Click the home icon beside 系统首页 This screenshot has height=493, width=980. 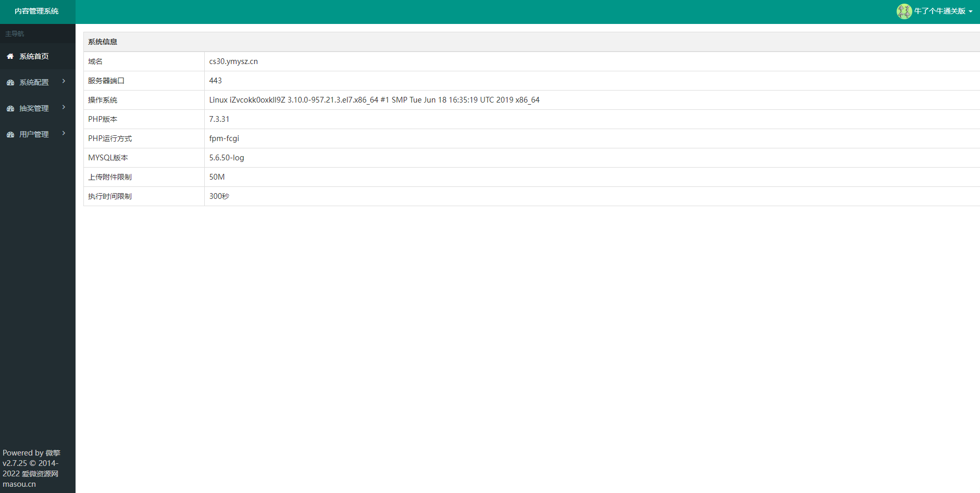click(x=10, y=56)
